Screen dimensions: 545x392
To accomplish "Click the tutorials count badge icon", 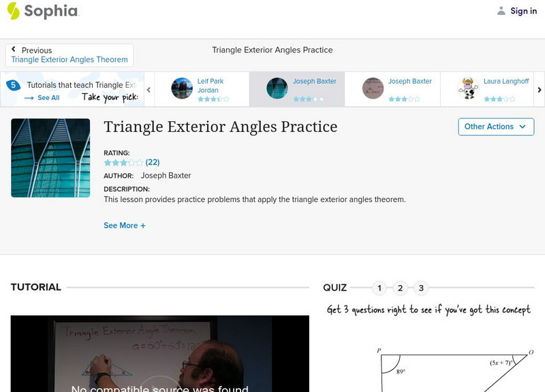I will 13,85.
